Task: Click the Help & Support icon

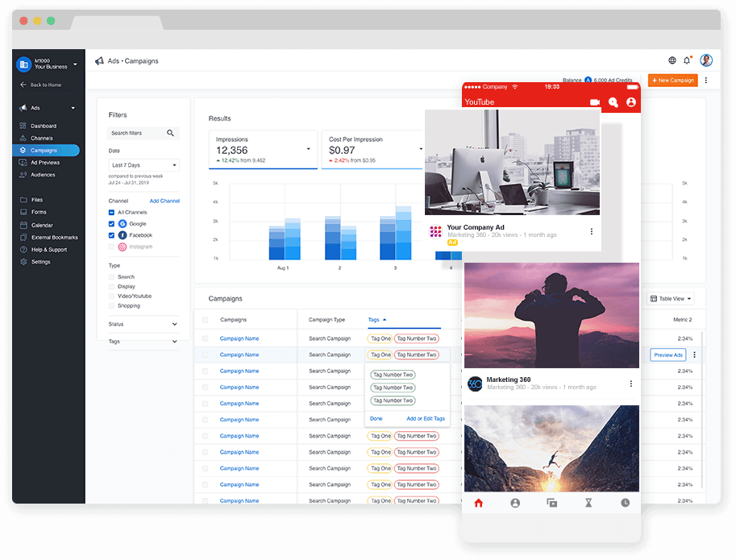Action: (23, 250)
